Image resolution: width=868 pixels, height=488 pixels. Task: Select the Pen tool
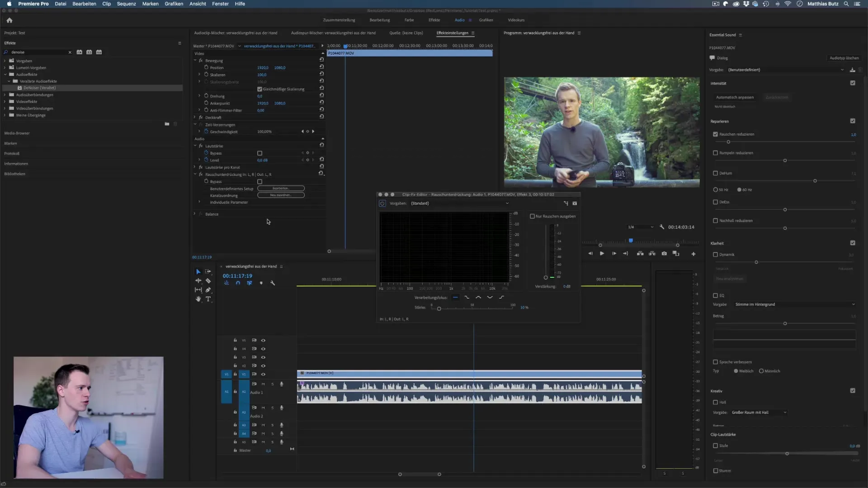[x=208, y=290]
